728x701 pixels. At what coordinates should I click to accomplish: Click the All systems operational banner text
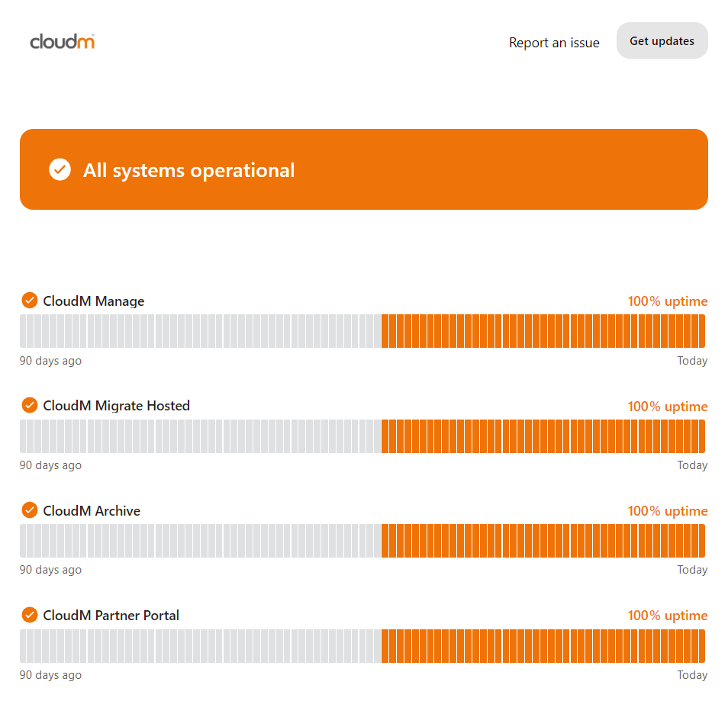pos(188,170)
